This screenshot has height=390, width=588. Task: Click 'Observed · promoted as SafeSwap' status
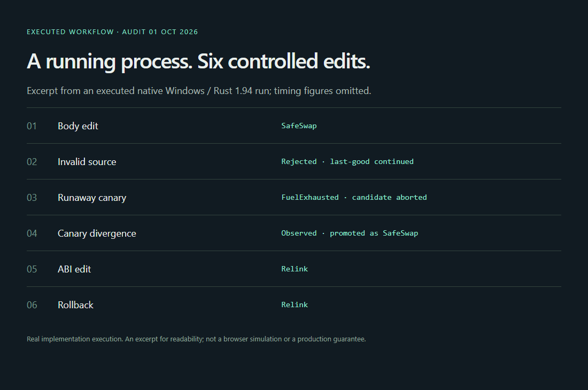tap(350, 233)
